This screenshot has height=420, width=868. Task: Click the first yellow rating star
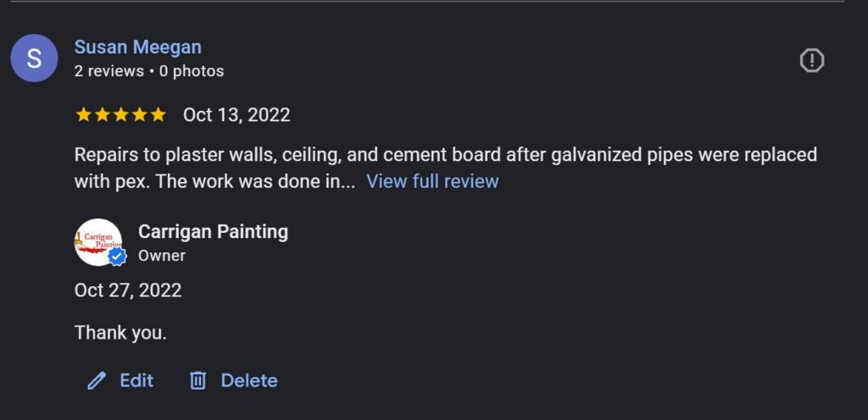pos(83,115)
